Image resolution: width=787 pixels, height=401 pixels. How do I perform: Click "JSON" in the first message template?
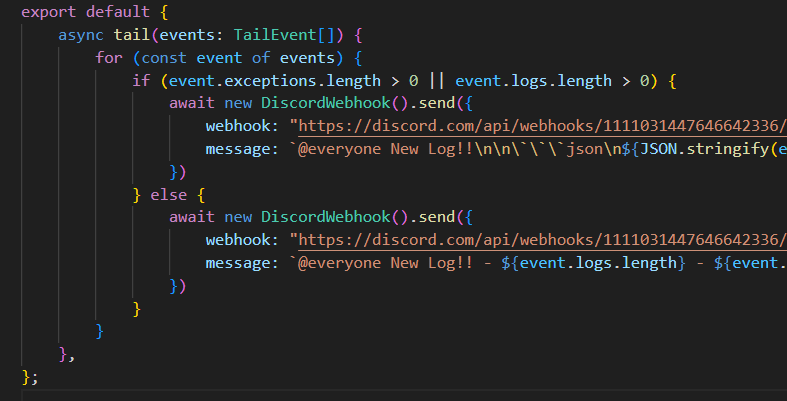point(660,149)
